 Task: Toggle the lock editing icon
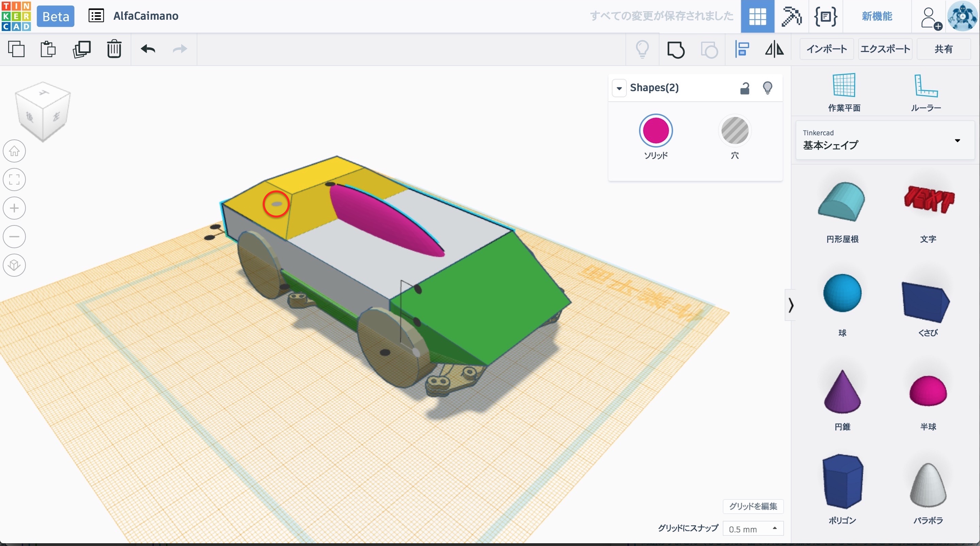tap(745, 88)
